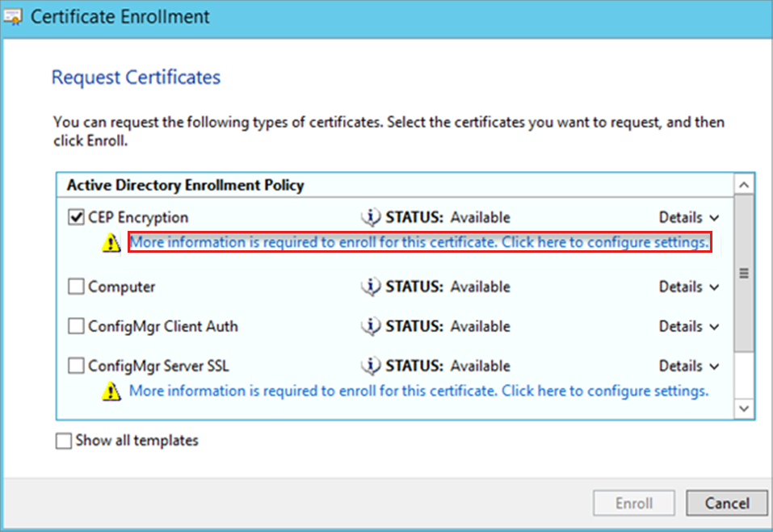Click the warning icon under CEP Encryption
Image resolution: width=773 pixels, height=532 pixels.
pyautogui.click(x=111, y=243)
